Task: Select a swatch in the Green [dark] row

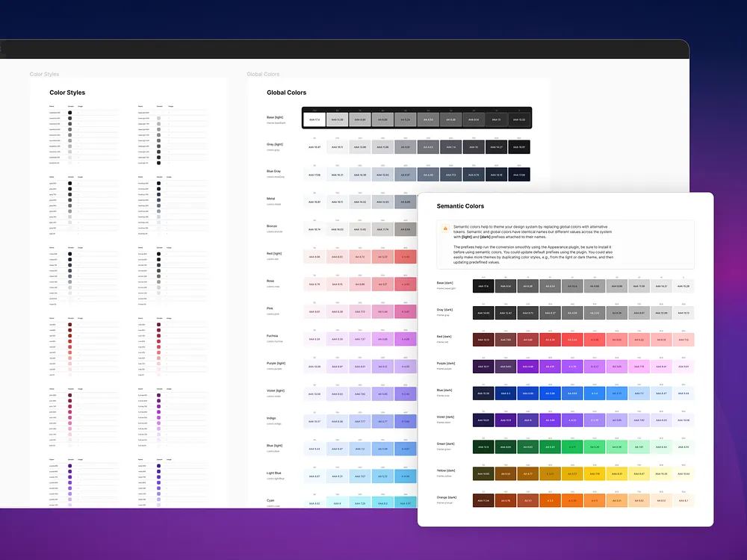Action: (x=523, y=447)
